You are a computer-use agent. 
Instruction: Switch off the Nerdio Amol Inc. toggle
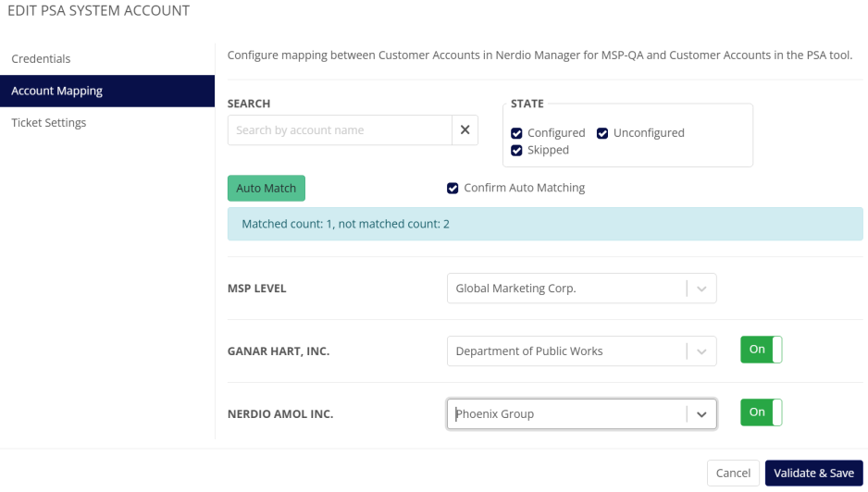click(x=761, y=412)
